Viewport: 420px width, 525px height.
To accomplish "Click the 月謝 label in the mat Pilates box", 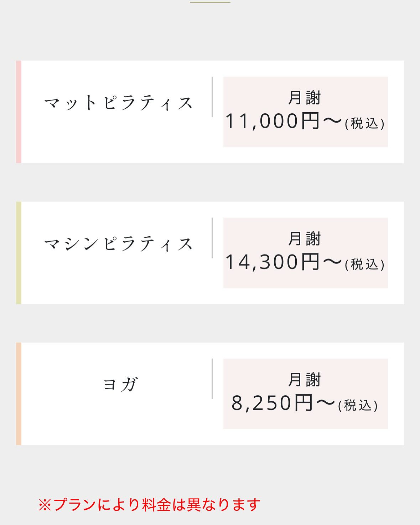I will tap(305, 98).
